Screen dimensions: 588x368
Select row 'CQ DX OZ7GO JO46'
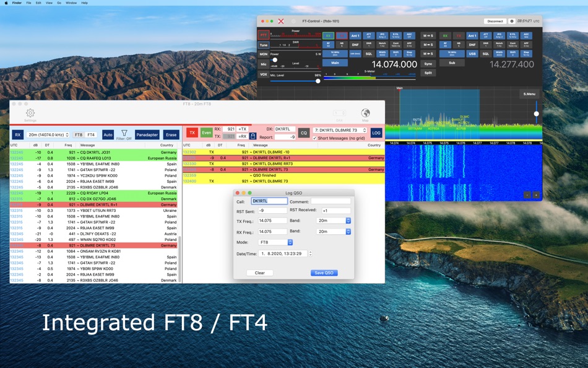click(93, 199)
